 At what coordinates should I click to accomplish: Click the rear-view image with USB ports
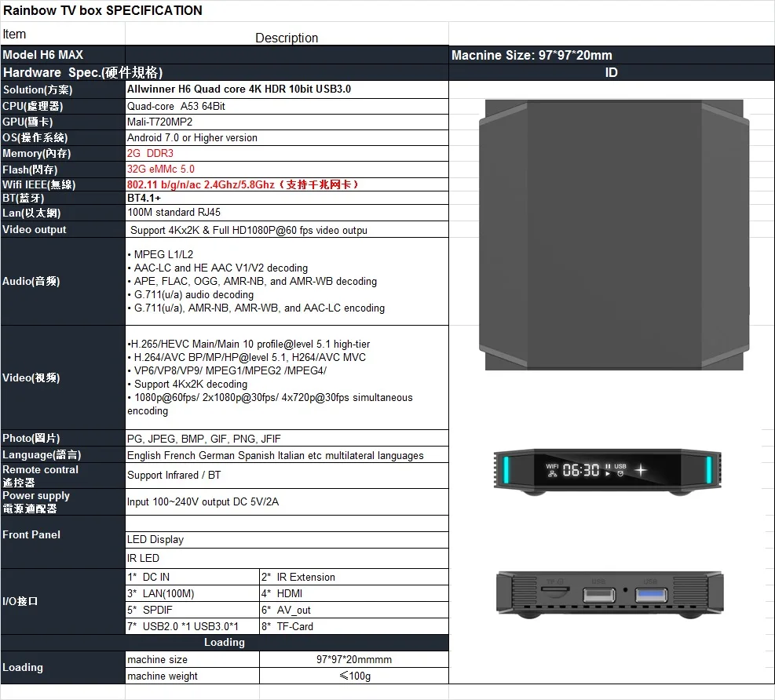(x=610, y=595)
